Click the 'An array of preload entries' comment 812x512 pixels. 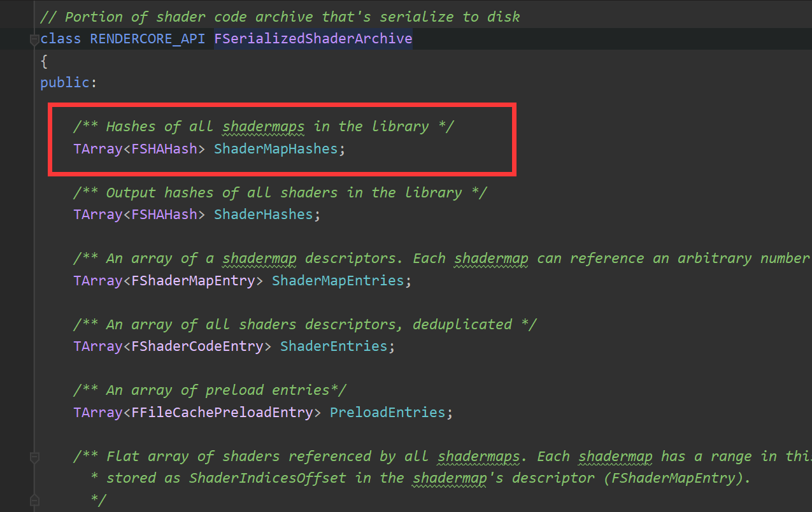210,390
